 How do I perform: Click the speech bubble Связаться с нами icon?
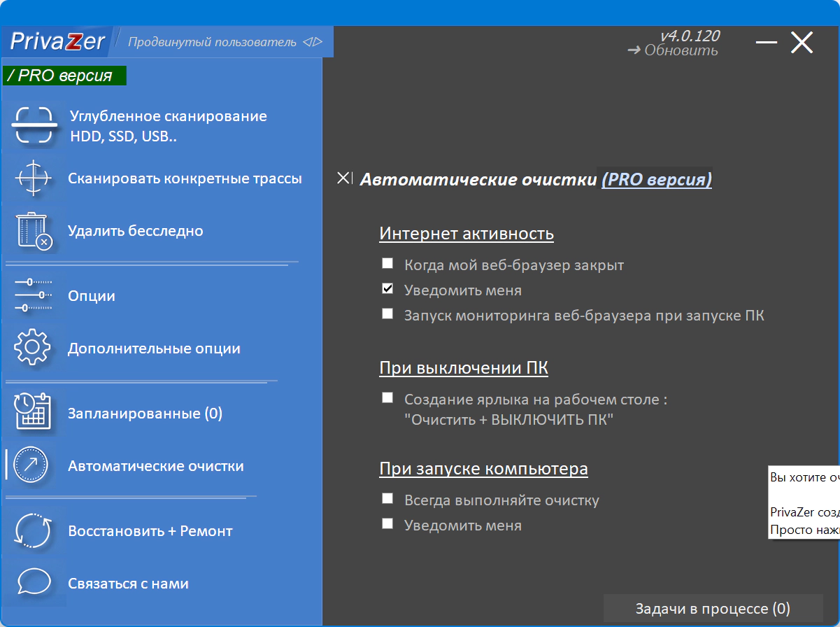coord(34,583)
